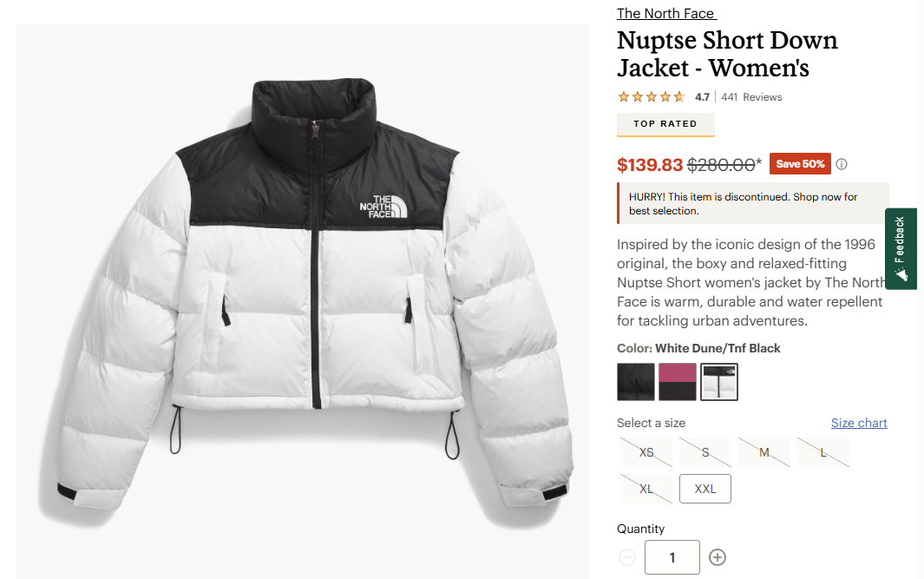Choose the unavailable S size

pos(705,452)
